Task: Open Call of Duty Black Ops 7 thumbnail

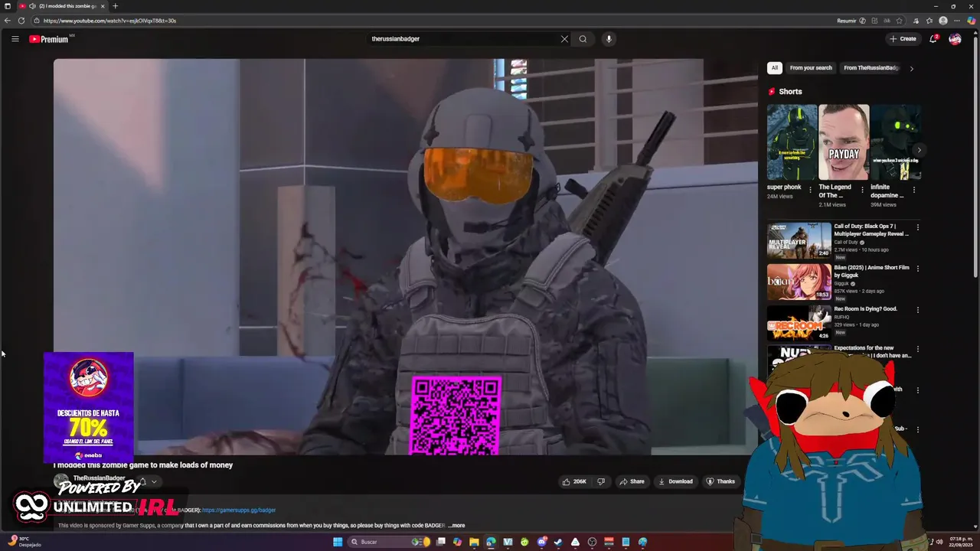Action: 799,240
